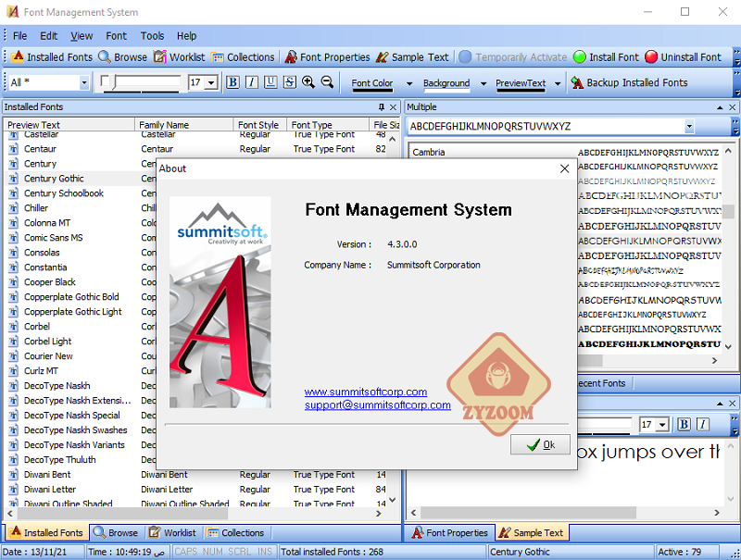Show Font Properties from the top toolbar
This screenshot has width=741, height=560.
tap(327, 57)
